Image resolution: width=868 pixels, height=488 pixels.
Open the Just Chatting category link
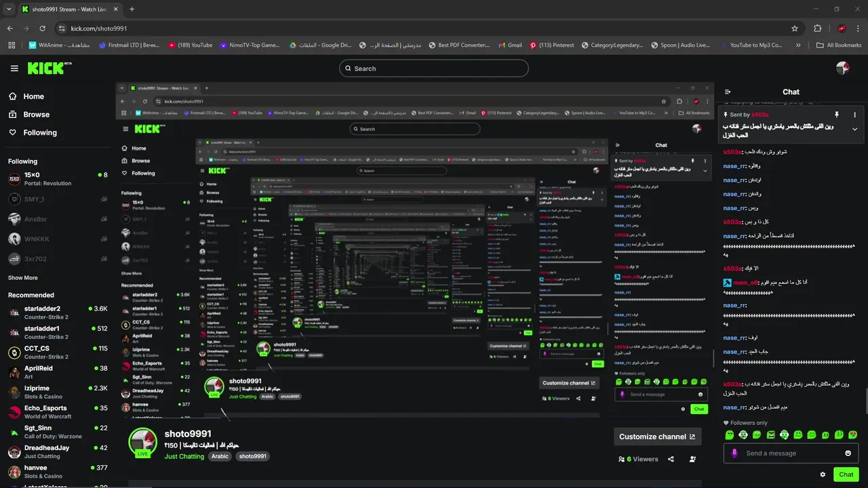click(184, 457)
